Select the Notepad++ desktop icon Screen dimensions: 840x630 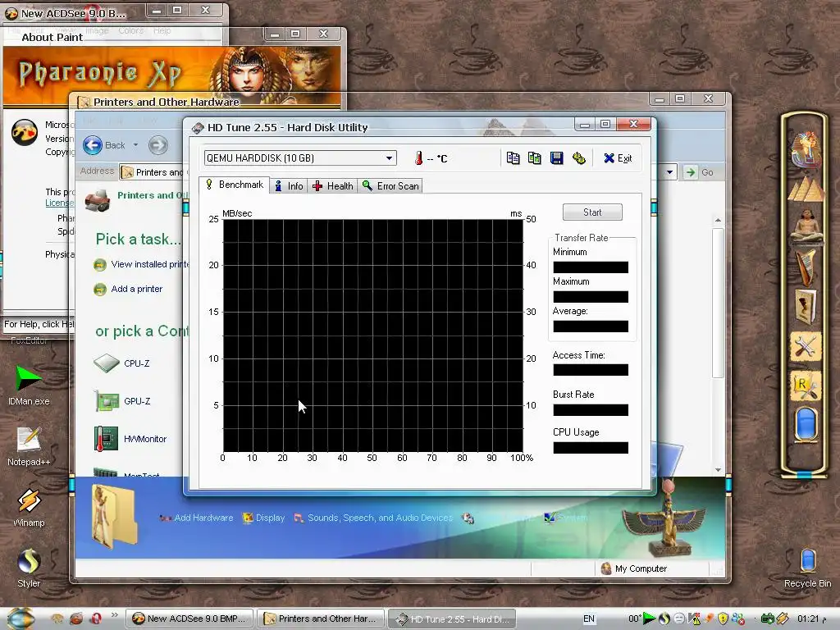click(x=29, y=446)
